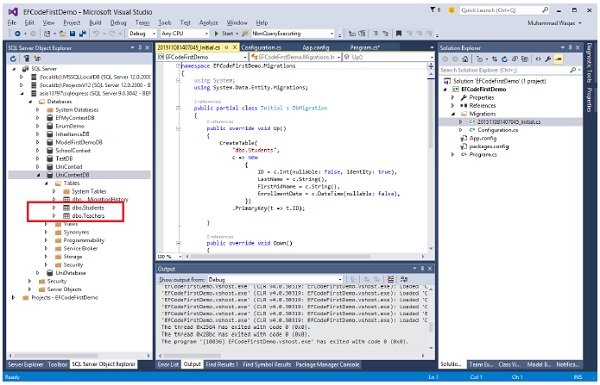Open the Server Explorer tab
The height and width of the screenshot is (385, 600).
pos(26,364)
